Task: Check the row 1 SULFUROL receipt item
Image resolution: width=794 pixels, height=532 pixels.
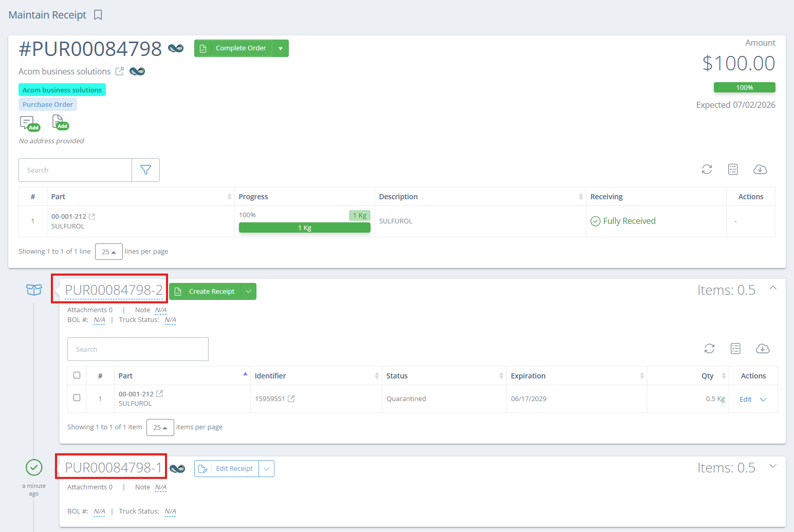Action: [77, 398]
